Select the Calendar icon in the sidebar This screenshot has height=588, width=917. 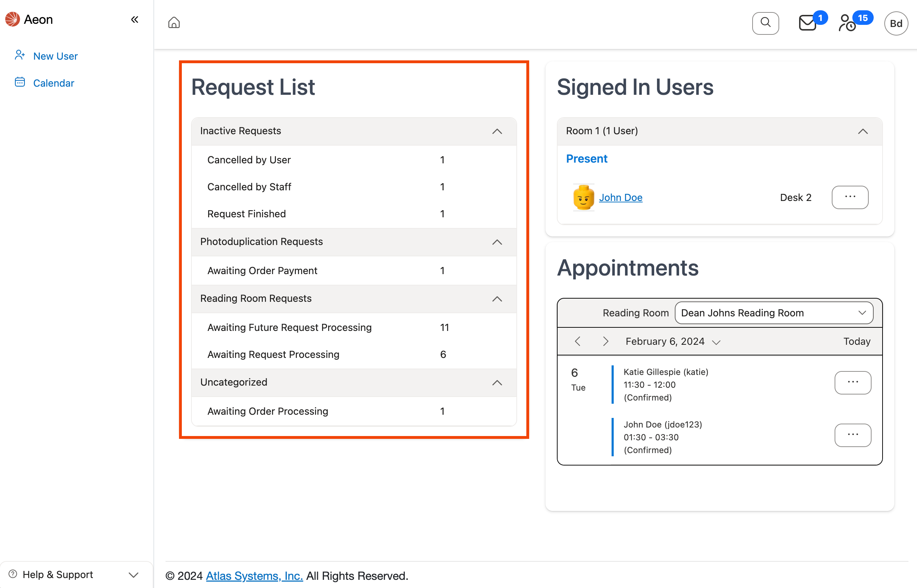pyautogui.click(x=20, y=82)
